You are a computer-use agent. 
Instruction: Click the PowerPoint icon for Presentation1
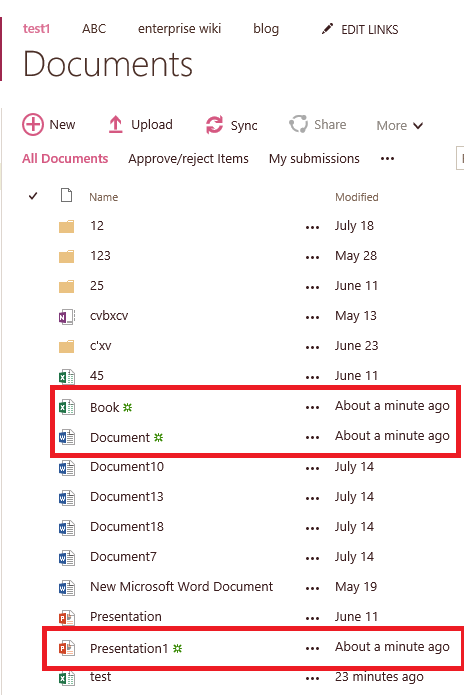67,648
